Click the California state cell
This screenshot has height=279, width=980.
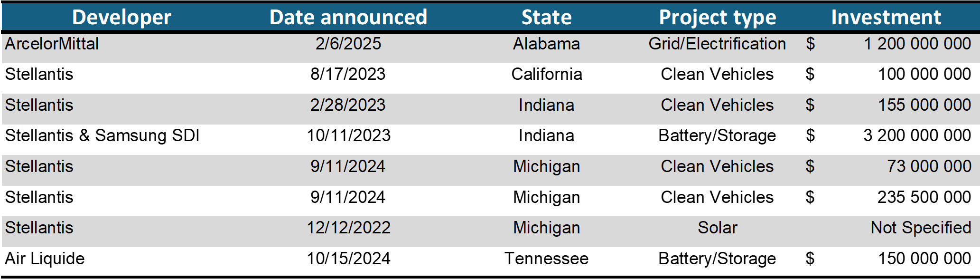[x=546, y=74]
